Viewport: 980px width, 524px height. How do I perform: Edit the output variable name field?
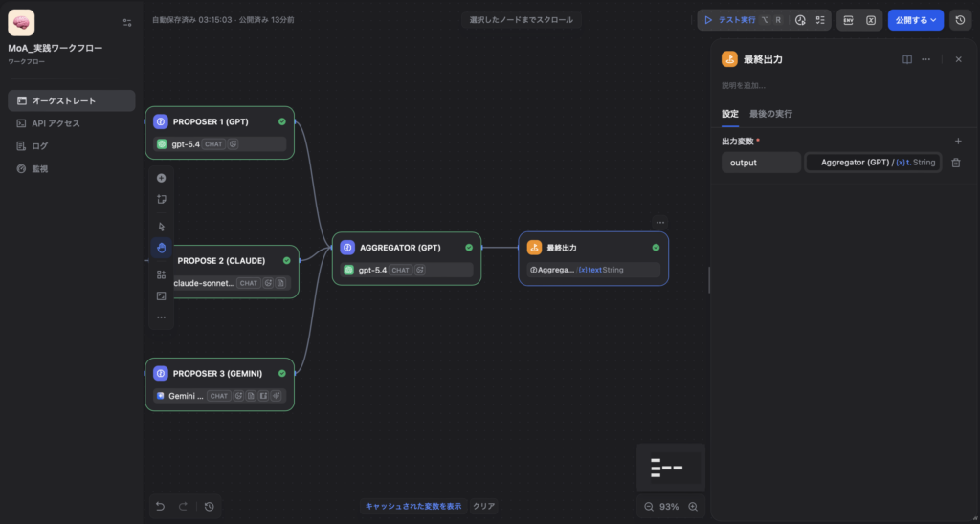pos(761,163)
